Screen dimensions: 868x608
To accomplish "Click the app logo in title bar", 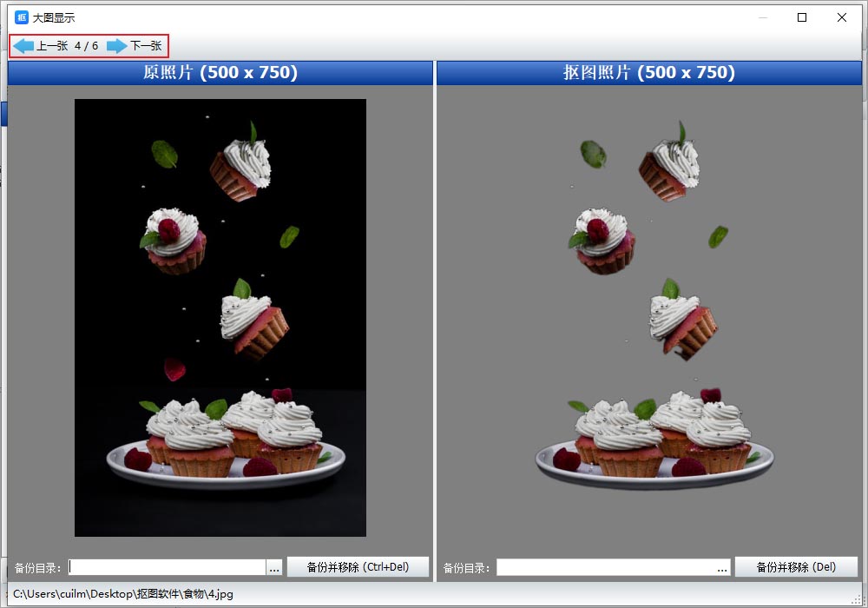I will [x=22, y=17].
